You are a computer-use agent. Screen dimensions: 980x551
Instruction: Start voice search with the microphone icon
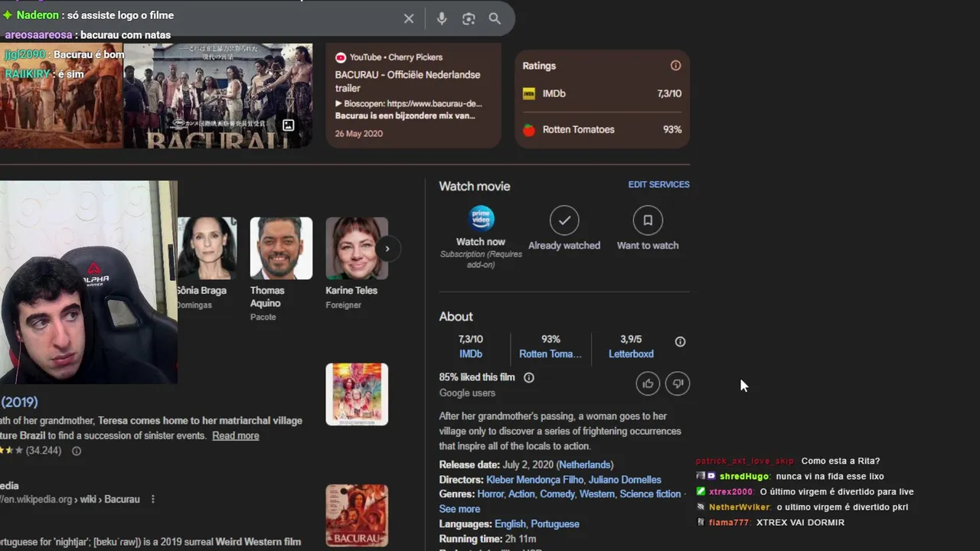[x=442, y=18]
